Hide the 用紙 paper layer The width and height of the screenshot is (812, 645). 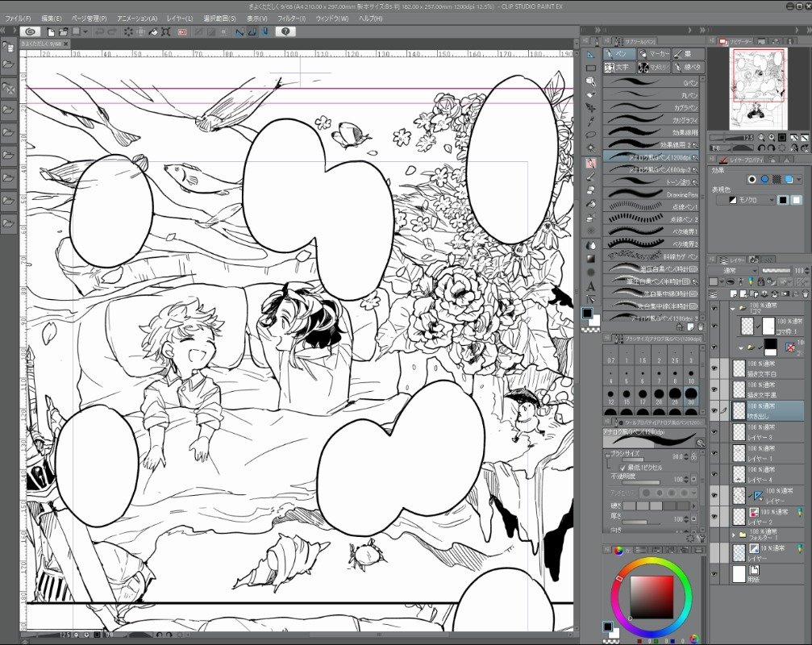click(x=714, y=574)
